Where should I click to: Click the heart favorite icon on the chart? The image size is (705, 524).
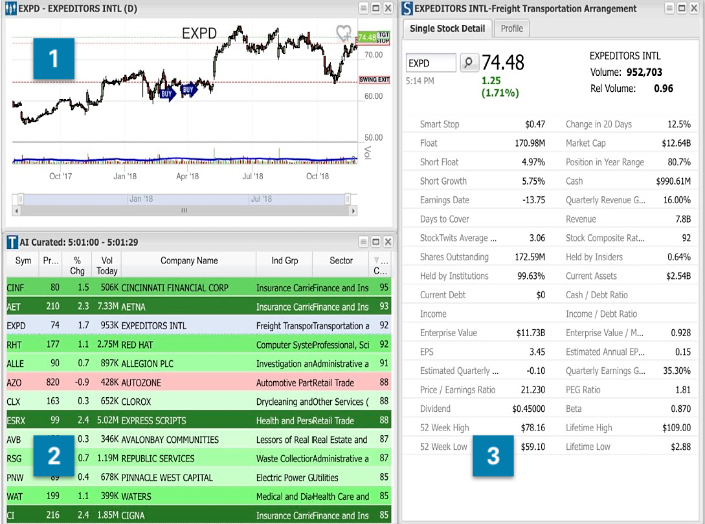pos(344,32)
